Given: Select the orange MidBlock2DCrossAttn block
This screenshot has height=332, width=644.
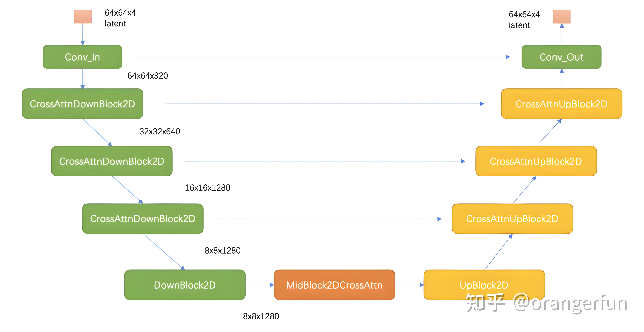Looking at the screenshot, I should click(335, 285).
